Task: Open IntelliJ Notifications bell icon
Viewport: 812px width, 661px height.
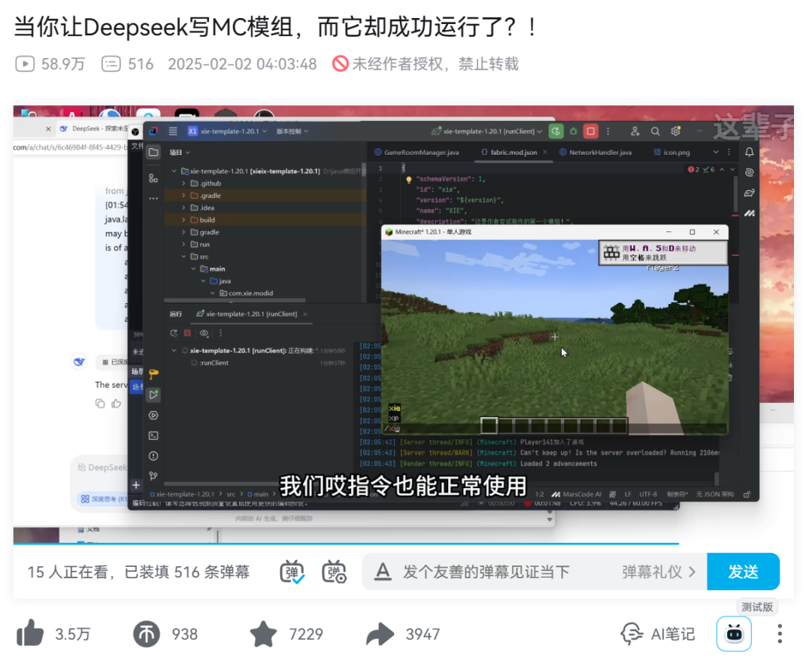Action: pyautogui.click(x=750, y=152)
